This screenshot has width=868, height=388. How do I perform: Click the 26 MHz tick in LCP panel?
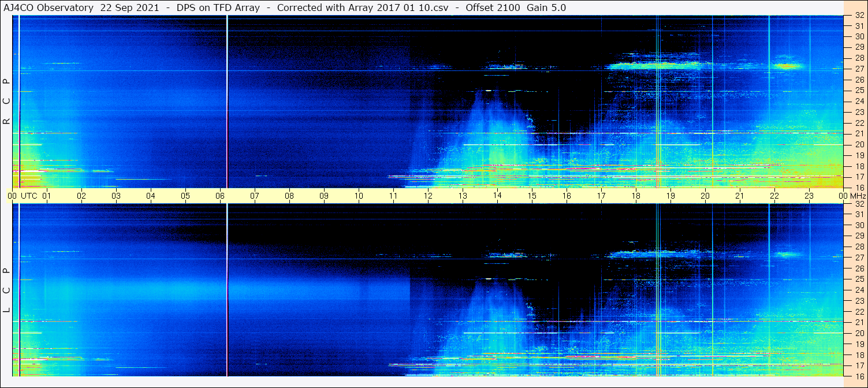click(x=859, y=268)
